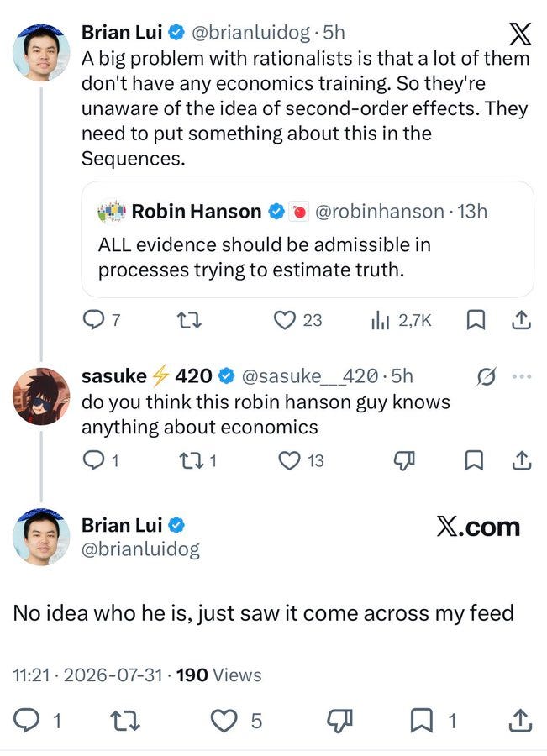Share Brian Lui's first tweet
This screenshot has width=547, height=756.
coord(521,320)
